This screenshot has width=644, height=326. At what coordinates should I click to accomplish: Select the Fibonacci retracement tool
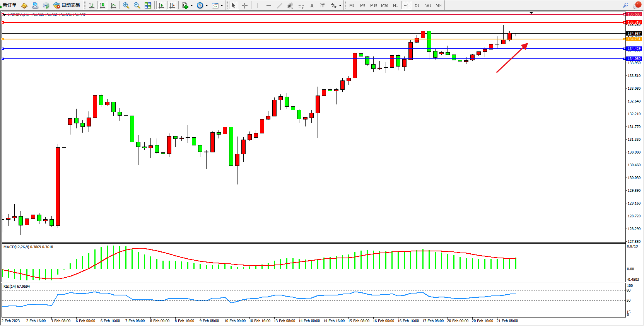pyautogui.click(x=301, y=5)
